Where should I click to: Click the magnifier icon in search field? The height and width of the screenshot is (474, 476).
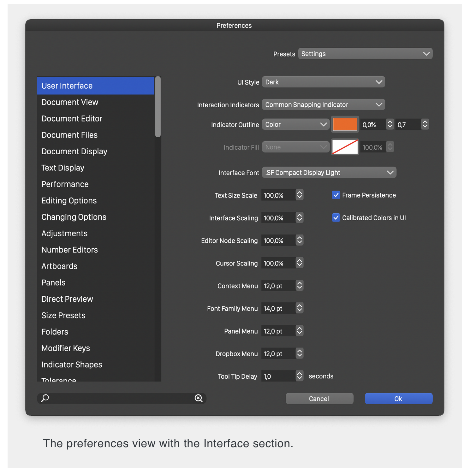coord(45,398)
